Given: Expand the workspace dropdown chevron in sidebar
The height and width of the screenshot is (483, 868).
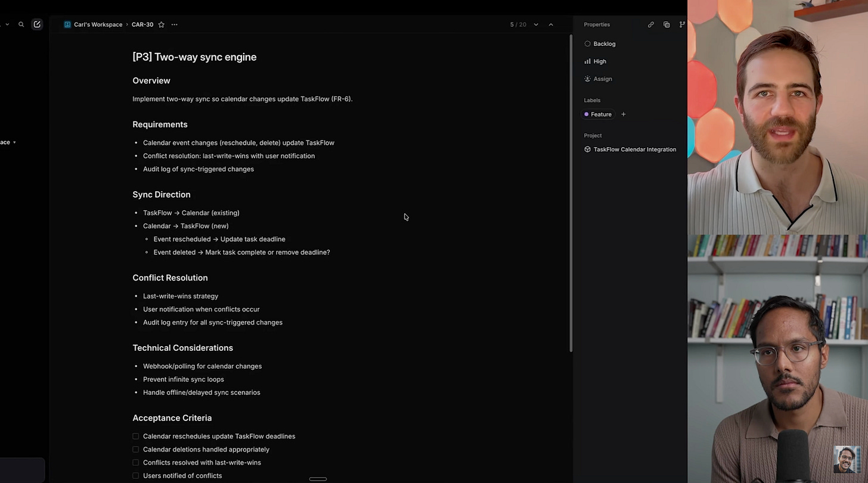Looking at the screenshot, I should 14,142.
